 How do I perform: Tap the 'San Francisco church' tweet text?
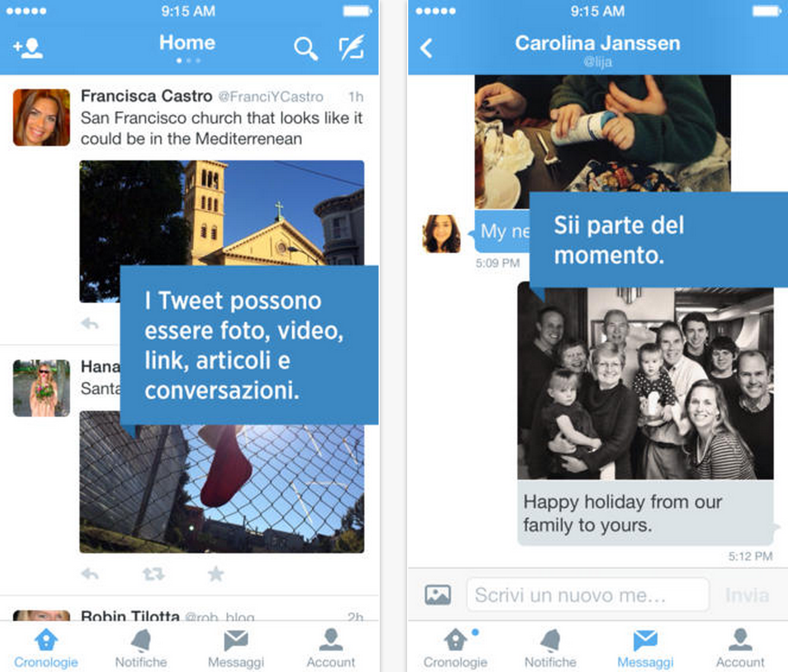222,128
